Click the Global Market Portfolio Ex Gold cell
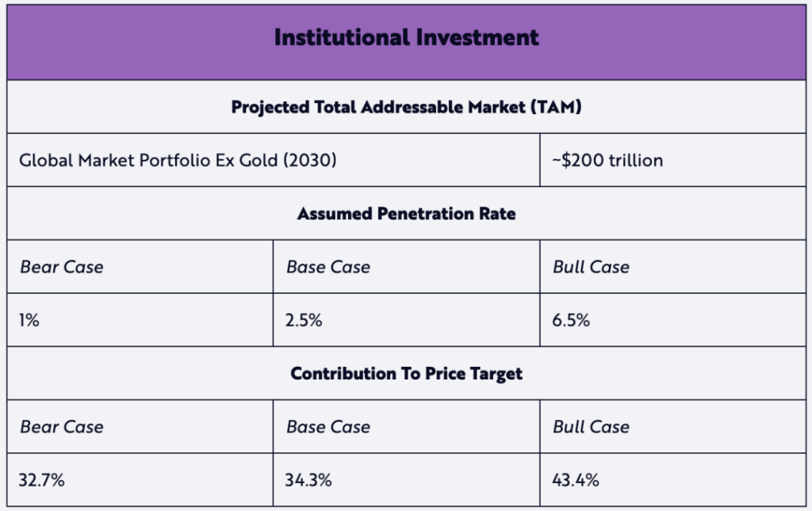Viewport: 812px width, 511px height. tap(178, 160)
